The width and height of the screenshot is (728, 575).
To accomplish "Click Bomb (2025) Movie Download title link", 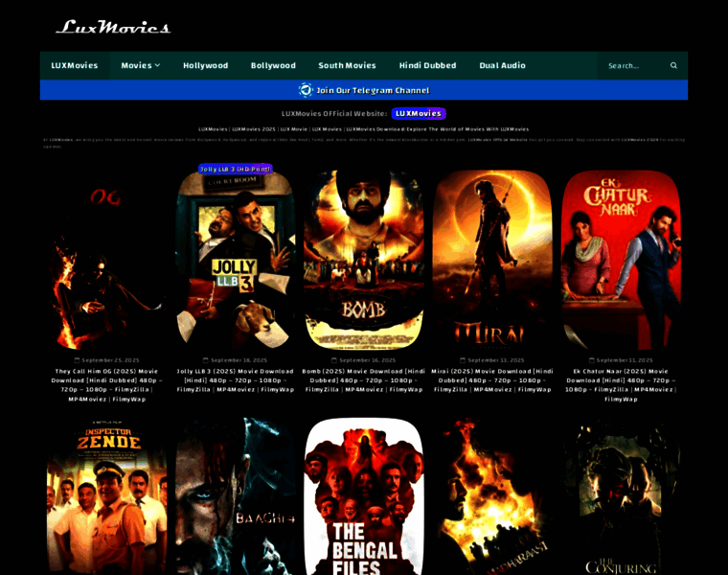I will (364, 380).
